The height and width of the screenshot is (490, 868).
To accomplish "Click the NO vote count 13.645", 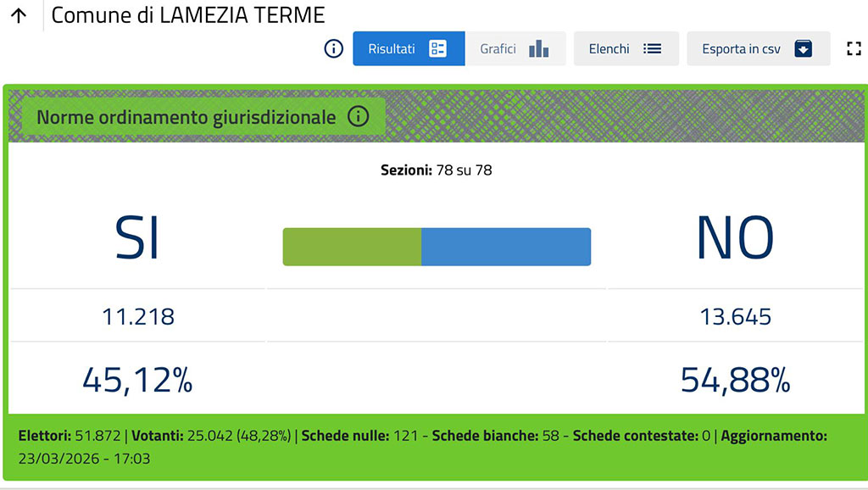I will (x=735, y=317).
